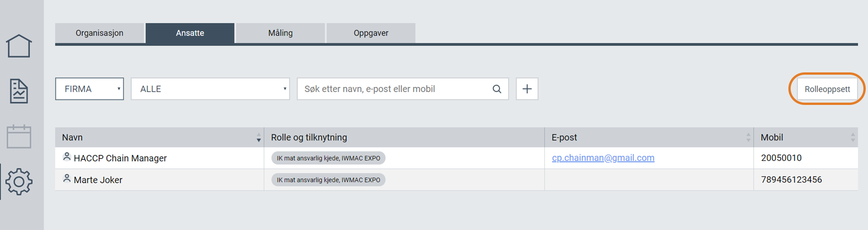Viewport: 868px width, 230px height.
Task: Click person icon beside HACCP Chain Manager
Action: (67, 157)
